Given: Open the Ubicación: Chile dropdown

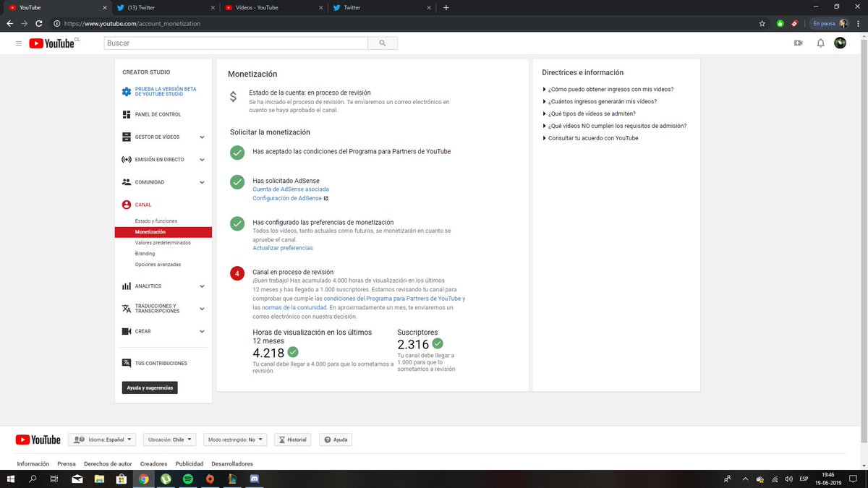Looking at the screenshot, I should pyautogui.click(x=170, y=440).
